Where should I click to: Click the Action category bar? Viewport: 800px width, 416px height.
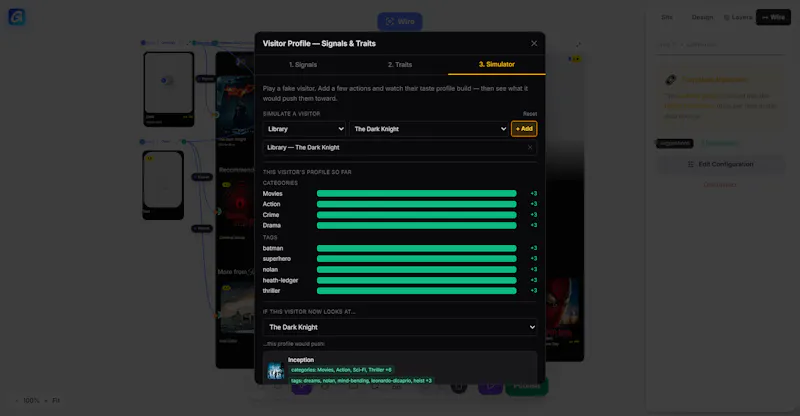tap(416, 204)
